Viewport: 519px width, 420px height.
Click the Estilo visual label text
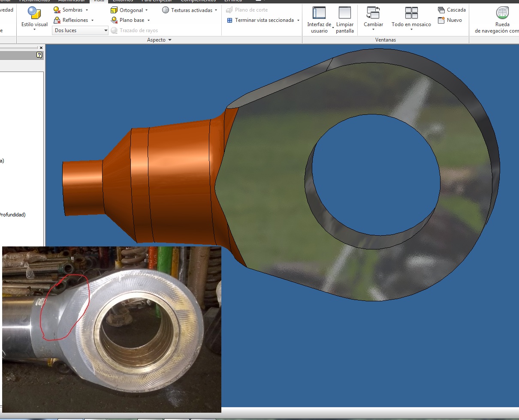(x=34, y=24)
